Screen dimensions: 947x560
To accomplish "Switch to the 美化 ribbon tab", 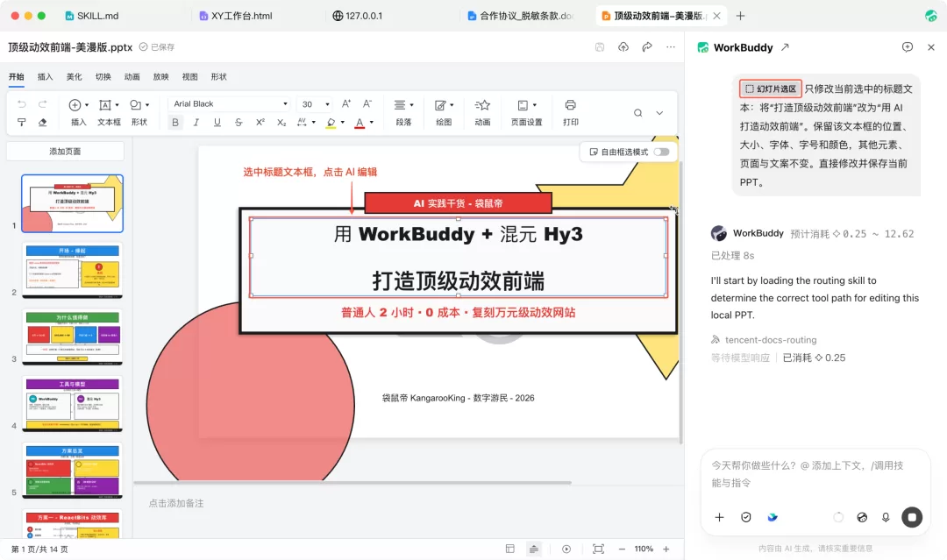I will (x=75, y=76).
